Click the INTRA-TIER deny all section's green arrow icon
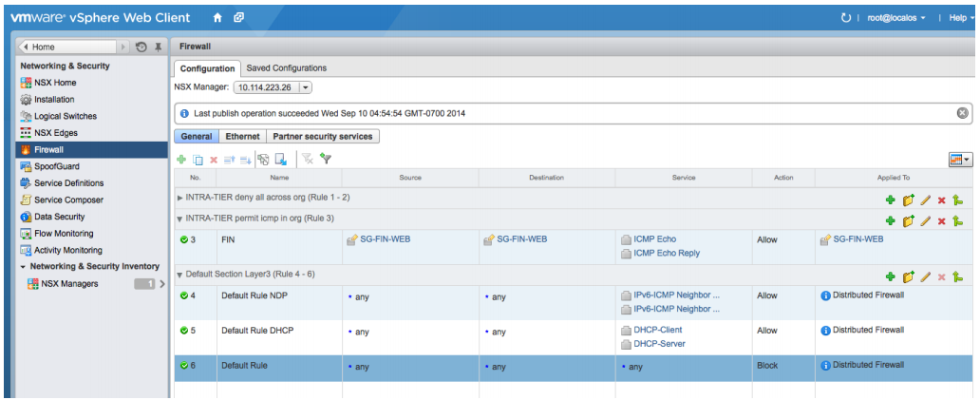Viewport: 980px width, 400px height. tap(957, 200)
